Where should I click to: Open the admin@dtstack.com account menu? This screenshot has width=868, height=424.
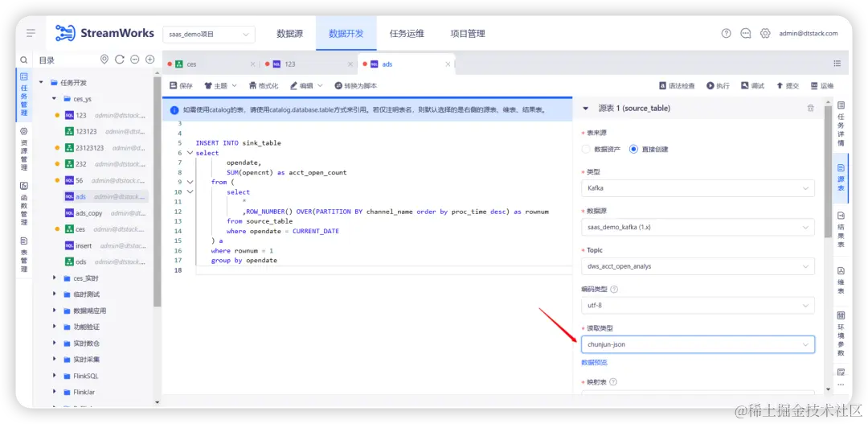pos(809,33)
